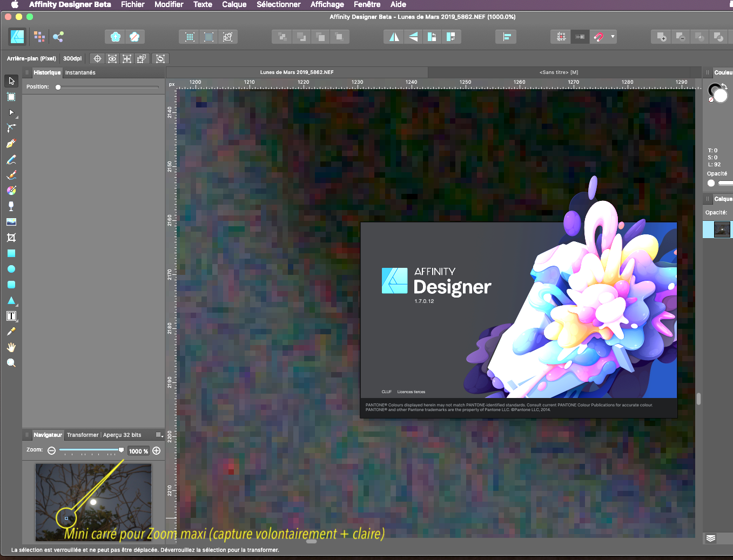Screen dimensions: 733x560
Task: Click Rotate clockwise toolbar icon
Action: [450, 37]
